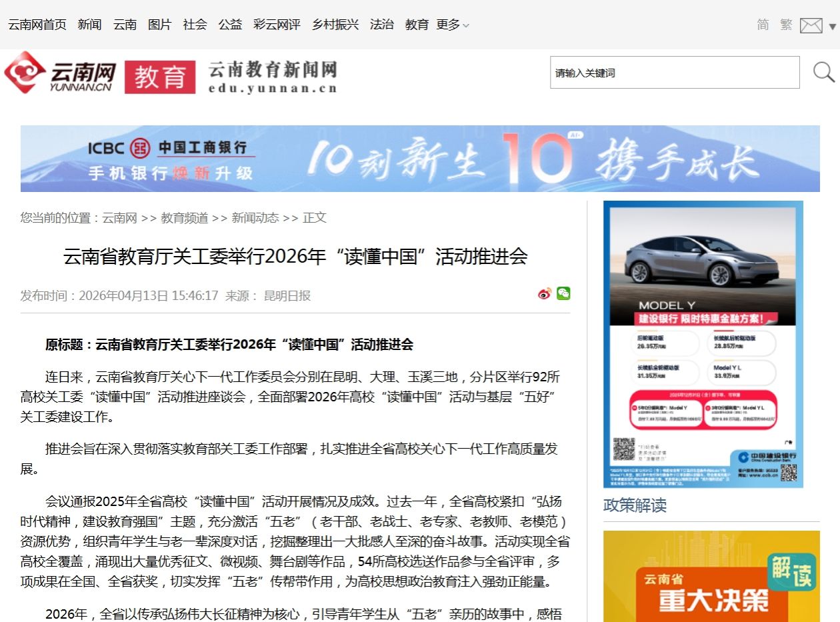The image size is (840, 622).
Task: Go to 乡村振兴 section
Action: (335, 25)
